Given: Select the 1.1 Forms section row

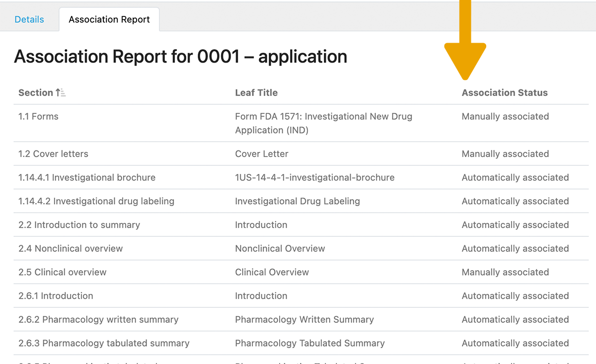Looking at the screenshot, I should (x=38, y=116).
